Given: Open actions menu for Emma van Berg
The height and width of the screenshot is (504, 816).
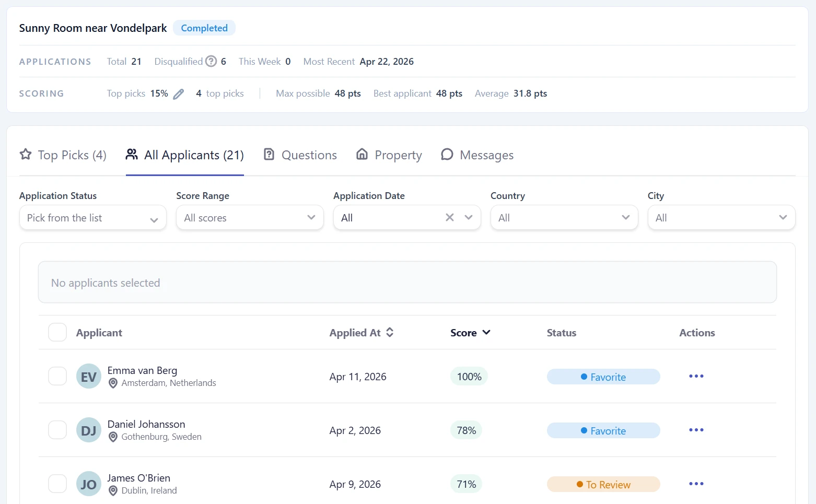Looking at the screenshot, I should click(696, 376).
